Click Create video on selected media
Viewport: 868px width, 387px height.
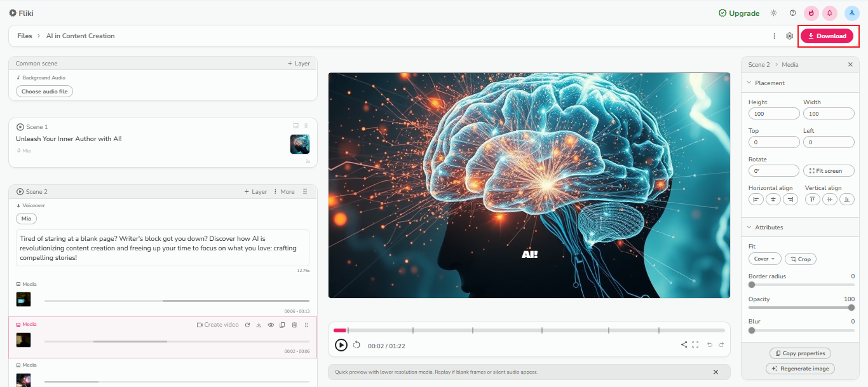pos(218,325)
